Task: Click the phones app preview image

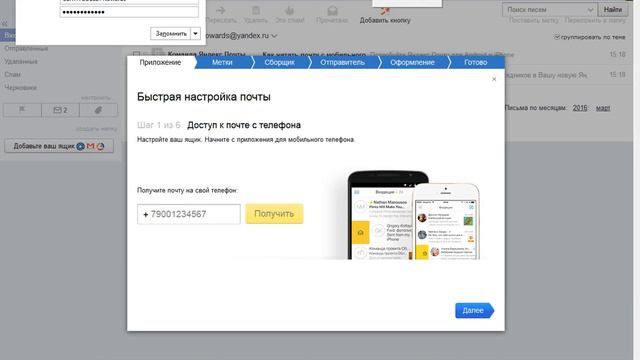Action: point(413,215)
